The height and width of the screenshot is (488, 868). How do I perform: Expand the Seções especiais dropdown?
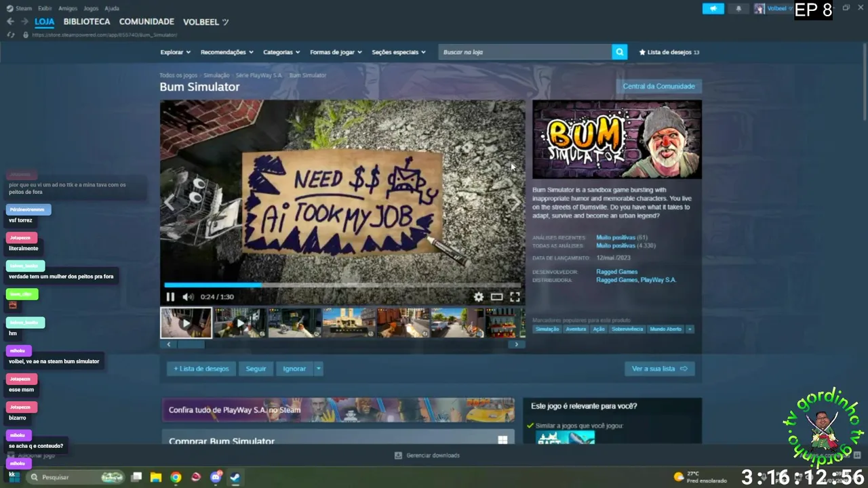click(x=399, y=52)
